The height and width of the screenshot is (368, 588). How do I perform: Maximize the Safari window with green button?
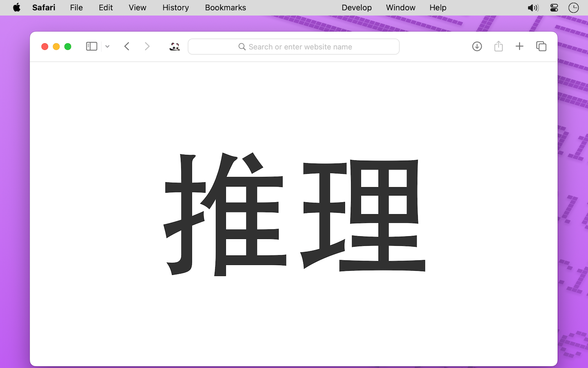[68, 47]
